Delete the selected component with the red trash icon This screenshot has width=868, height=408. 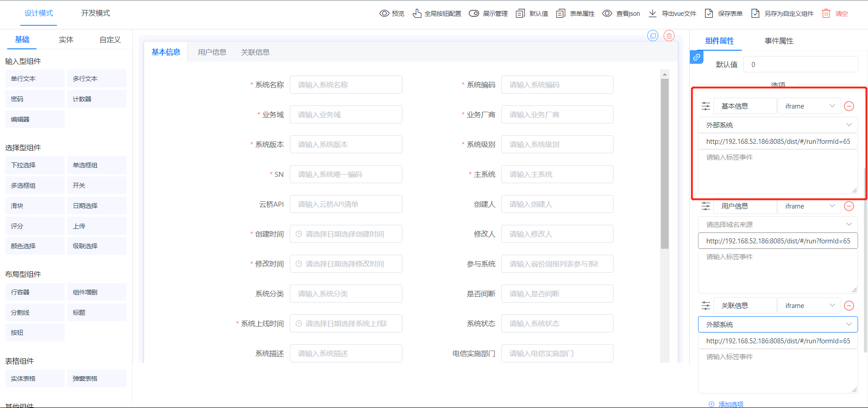(x=669, y=36)
